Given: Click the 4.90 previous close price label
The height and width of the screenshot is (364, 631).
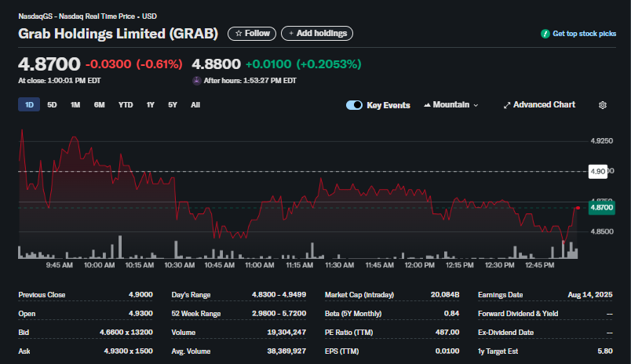Looking at the screenshot, I should click(x=598, y=171).
